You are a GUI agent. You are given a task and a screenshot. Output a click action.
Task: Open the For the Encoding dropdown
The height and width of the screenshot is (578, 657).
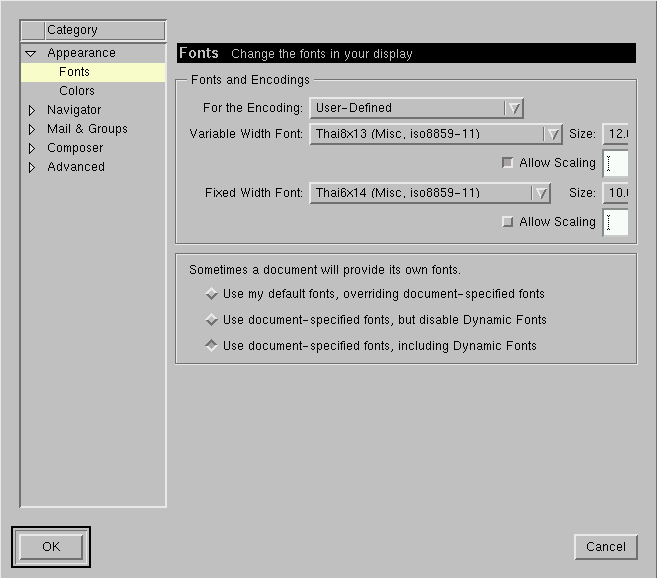416,108
